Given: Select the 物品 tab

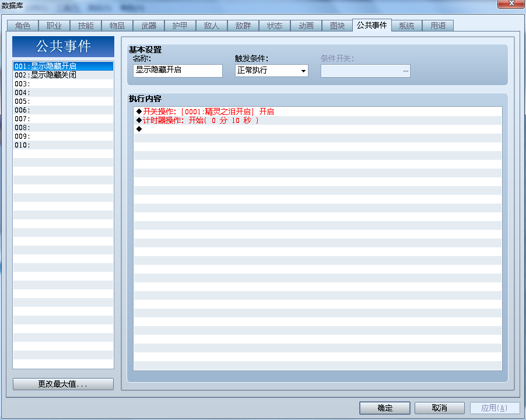Looking at the screenshot, I should tap(117, 26).
